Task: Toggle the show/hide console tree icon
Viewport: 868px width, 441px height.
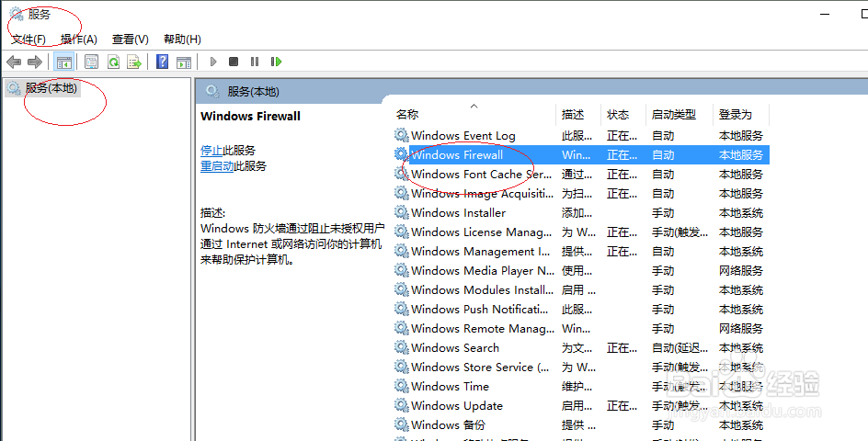Action: (63, 62)
